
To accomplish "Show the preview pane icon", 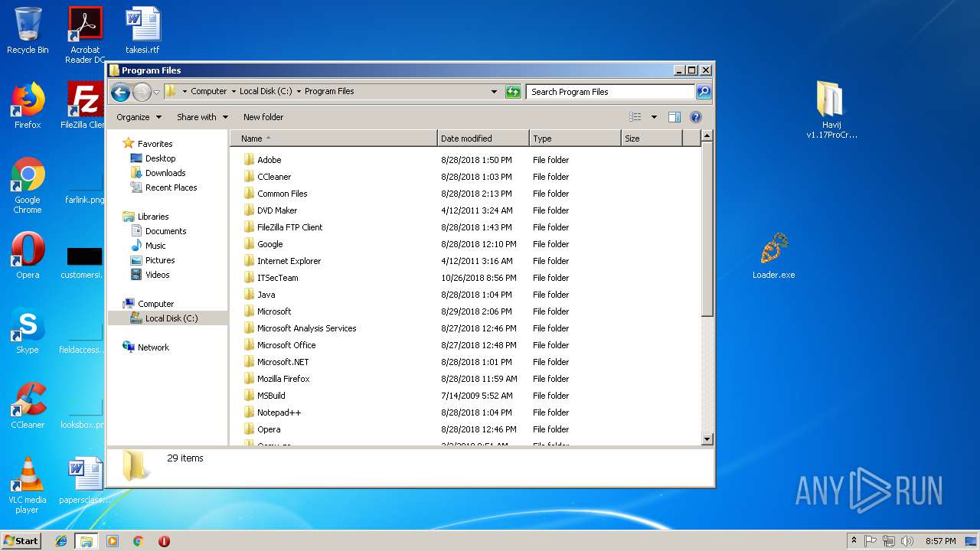I will click(x=675, y=117).
